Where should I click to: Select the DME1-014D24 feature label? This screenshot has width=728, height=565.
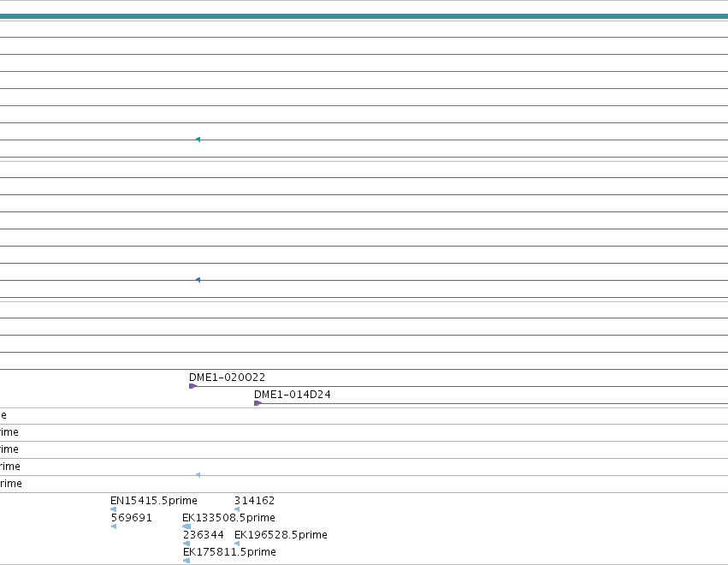(x=292, y=395)
